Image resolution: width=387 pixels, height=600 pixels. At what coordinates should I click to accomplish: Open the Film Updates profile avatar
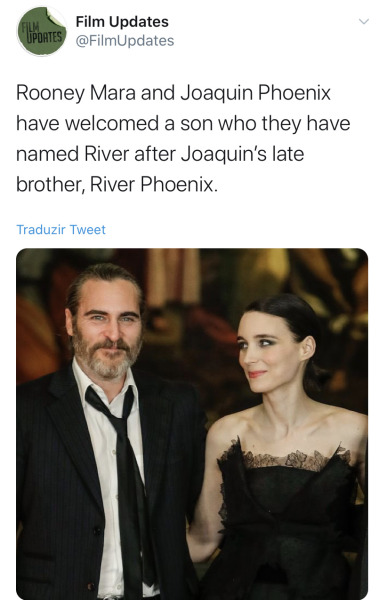coord(41,31)
